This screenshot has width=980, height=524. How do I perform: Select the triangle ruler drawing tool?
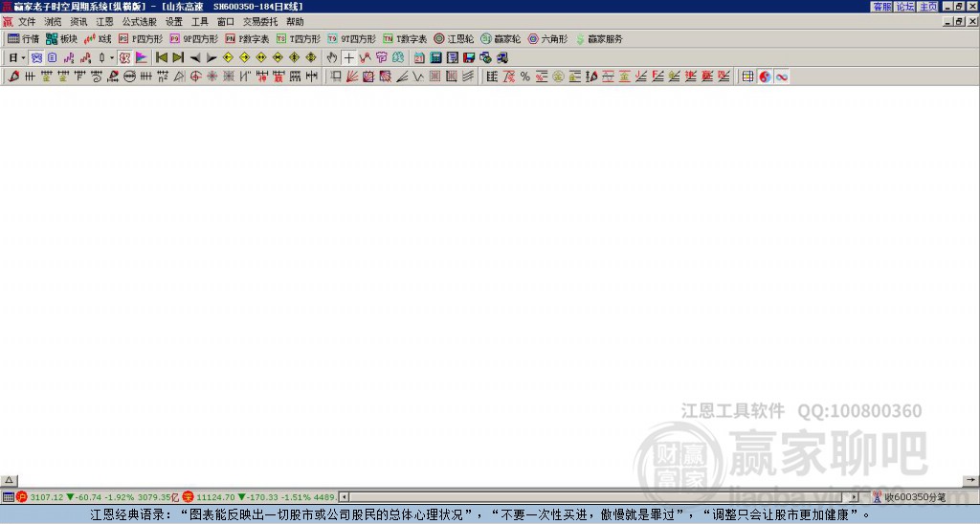click(179, 76)
